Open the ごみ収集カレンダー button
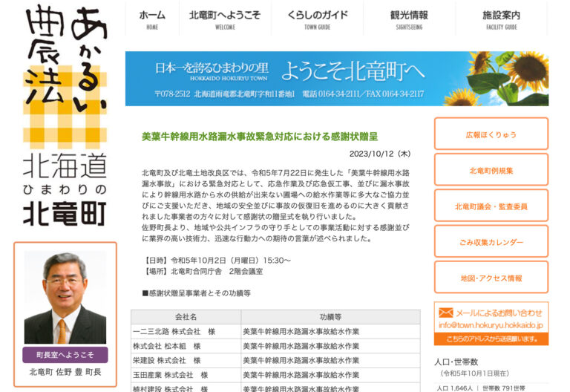 click(491, 242)
